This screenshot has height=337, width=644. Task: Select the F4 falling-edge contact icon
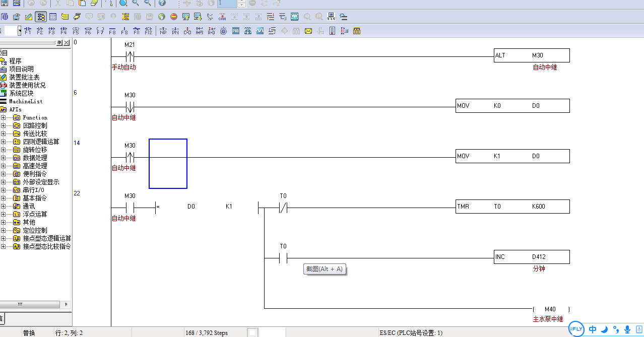[64, 31]
